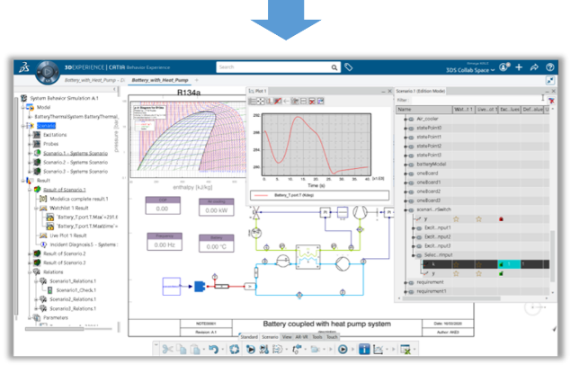Viewport: 588px width, 382px height.
Task: Click the filter clear icon in Scenario panel
Action: 551,100
